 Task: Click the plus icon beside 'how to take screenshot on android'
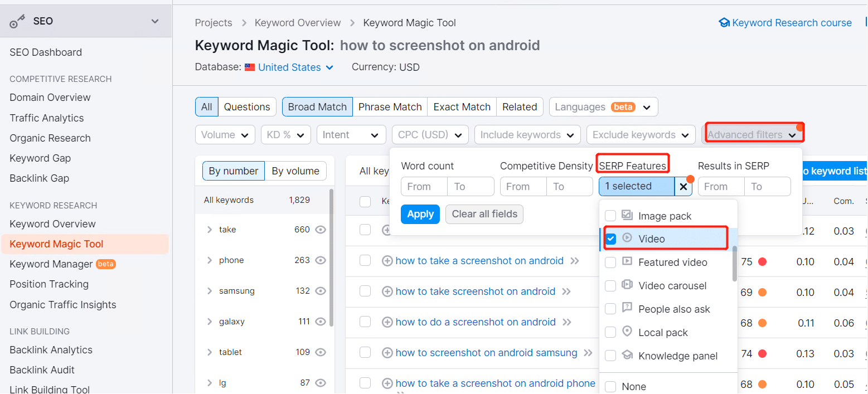[x=387, y=291]
